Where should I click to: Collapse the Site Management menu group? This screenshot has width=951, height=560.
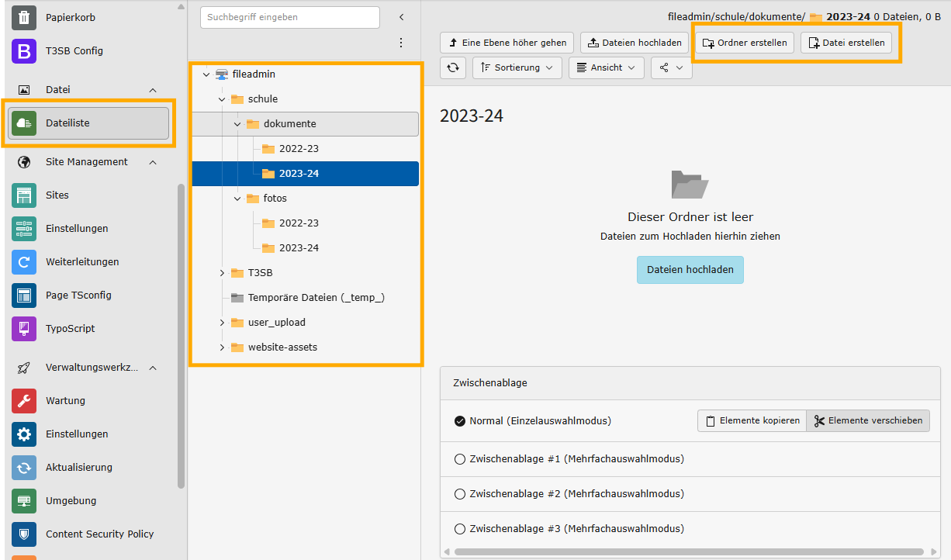[153, 162]
